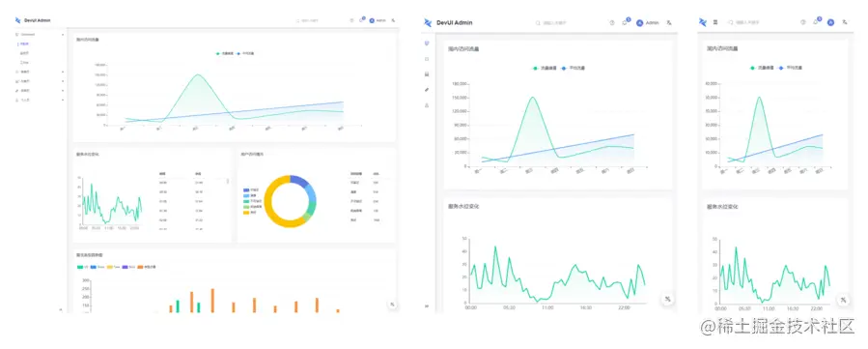
Task: Click the language switch icon in the middle screenshot
Action: [x=669, y=22]
